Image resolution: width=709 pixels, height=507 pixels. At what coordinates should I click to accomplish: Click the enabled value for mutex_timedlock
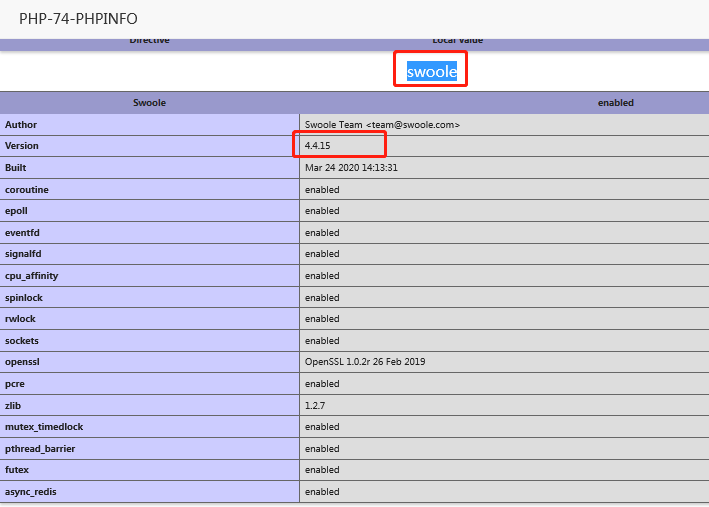pos(322,426)
